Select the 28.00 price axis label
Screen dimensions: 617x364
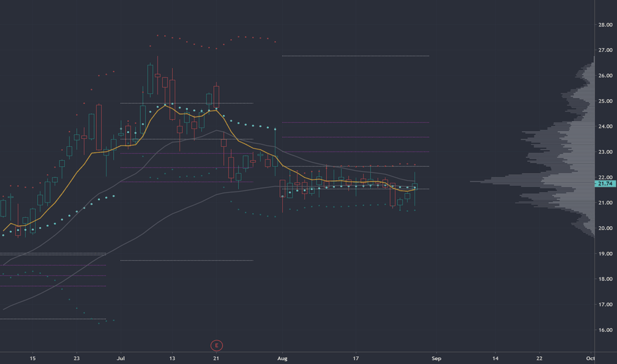pyautogui.click(x=605, y=24)
